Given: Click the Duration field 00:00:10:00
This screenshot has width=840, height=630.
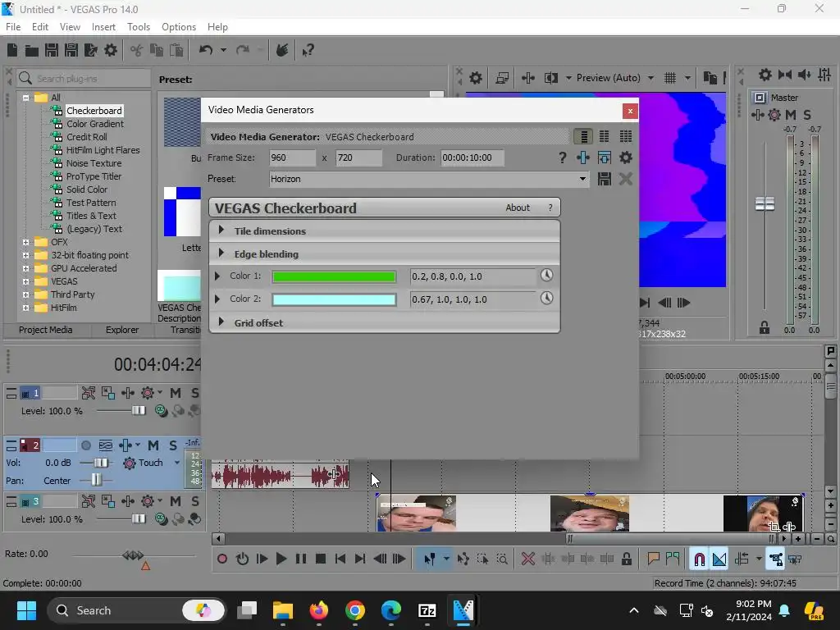Looking at the screenshot, I should pos(472,157).
